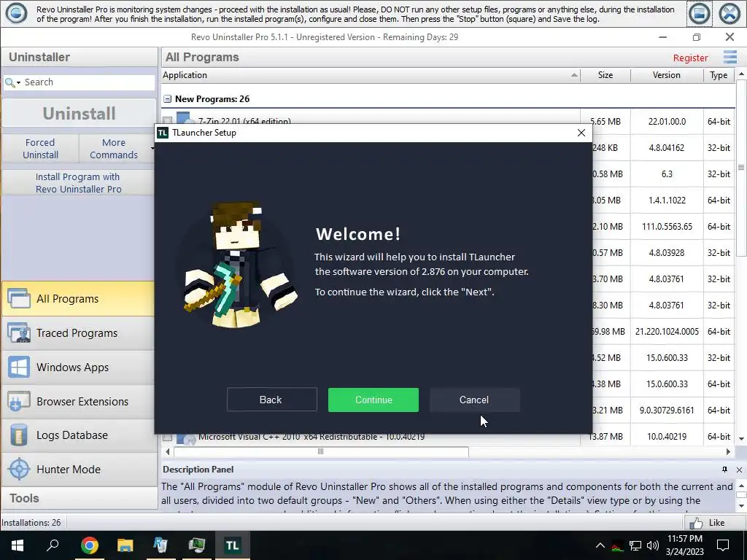747x560 pixels.
Task: Activate Hunter Mode
Action: pyautogui.click(x=78, y=470)
